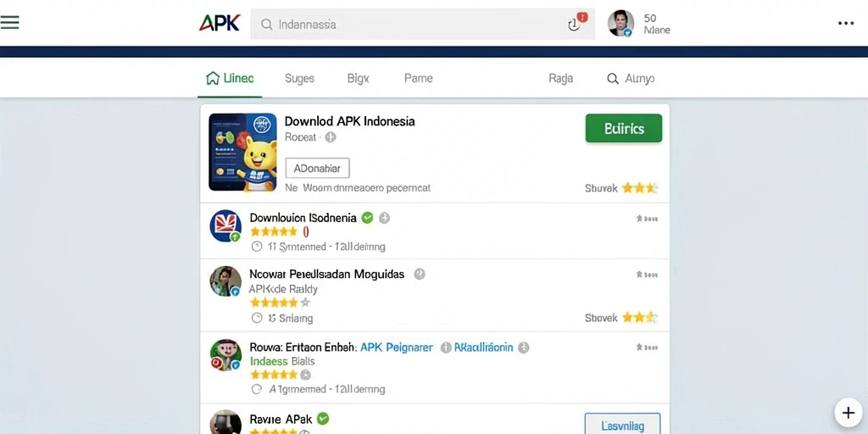Click the small rating on Downlouion Isodnenia row
The width and height of the screenshot is (868, 434).
coord(647,219)
